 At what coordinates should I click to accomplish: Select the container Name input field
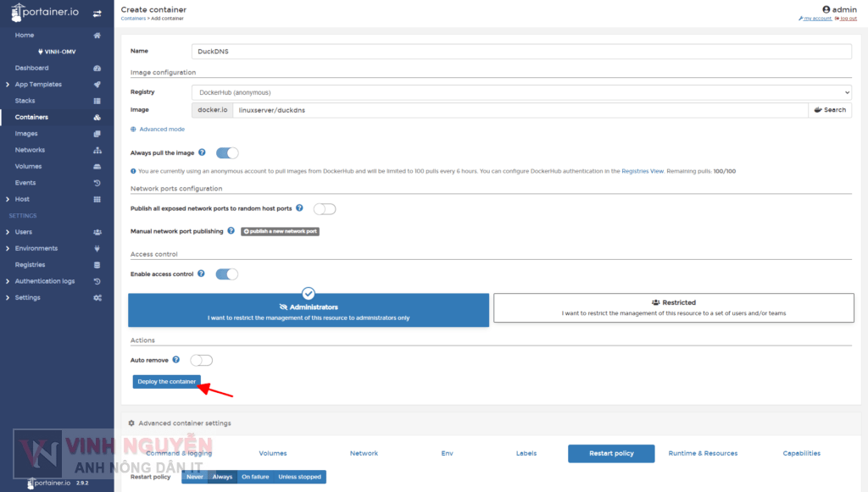click(520, 51)
